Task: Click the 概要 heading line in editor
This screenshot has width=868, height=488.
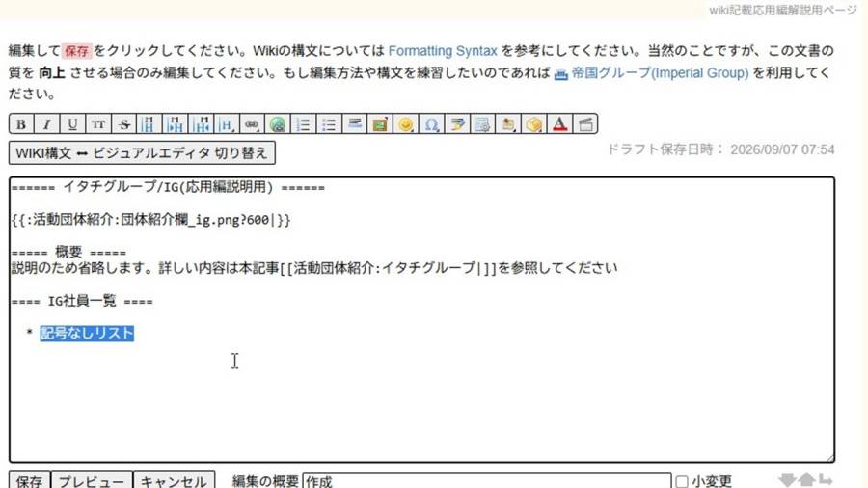Action: click(68, 253)
